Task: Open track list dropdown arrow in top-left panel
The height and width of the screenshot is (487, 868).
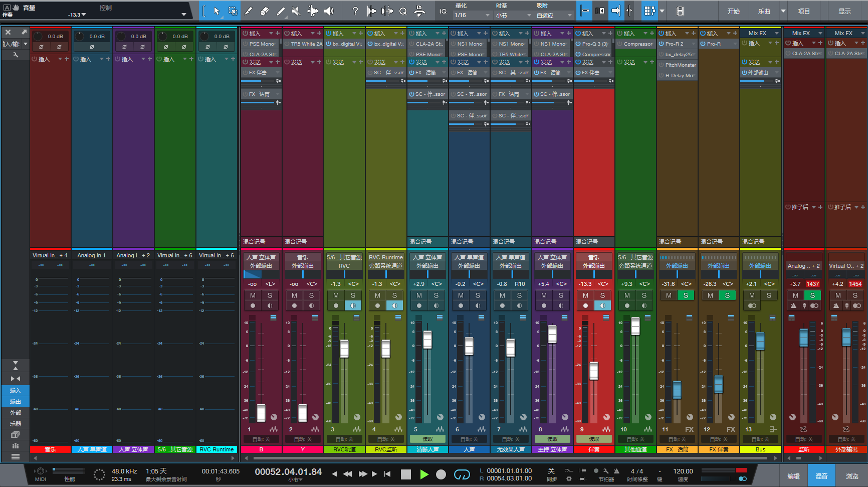Action: tap(183, 15)
